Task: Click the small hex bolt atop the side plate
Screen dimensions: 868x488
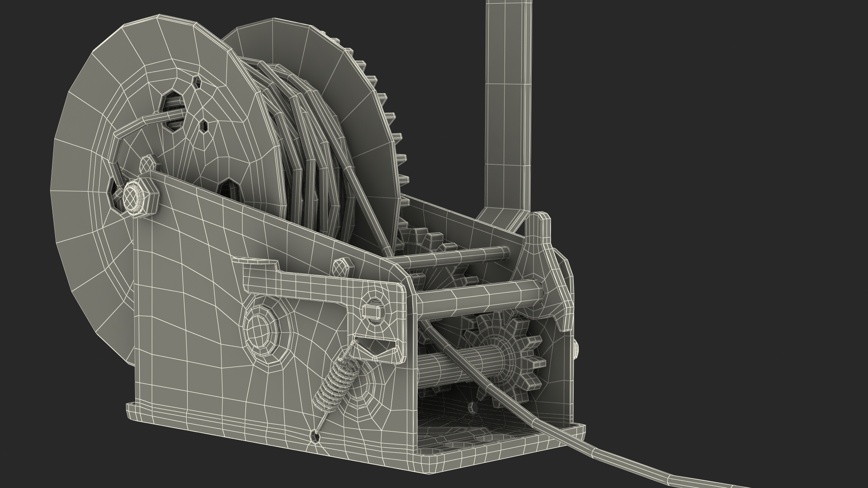Action: coord(341,267)
